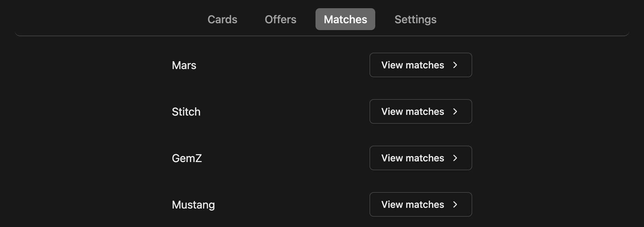Click the "View matches" text in Mustang's row

point(412,204)
